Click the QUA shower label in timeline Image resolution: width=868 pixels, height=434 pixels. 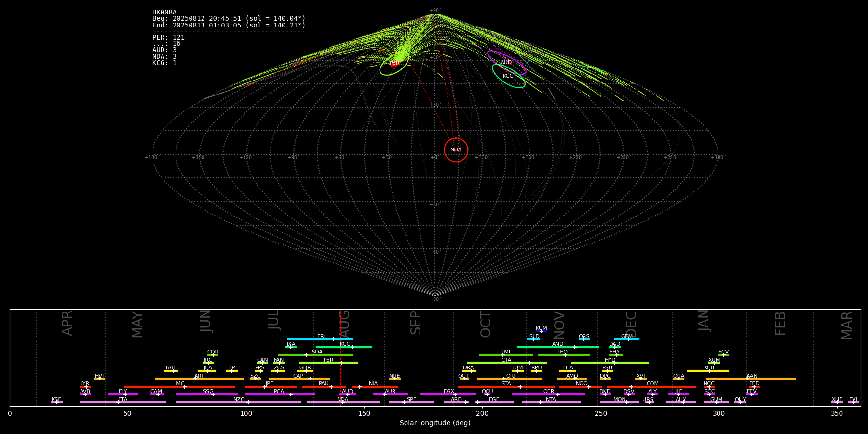coord(678,376)
